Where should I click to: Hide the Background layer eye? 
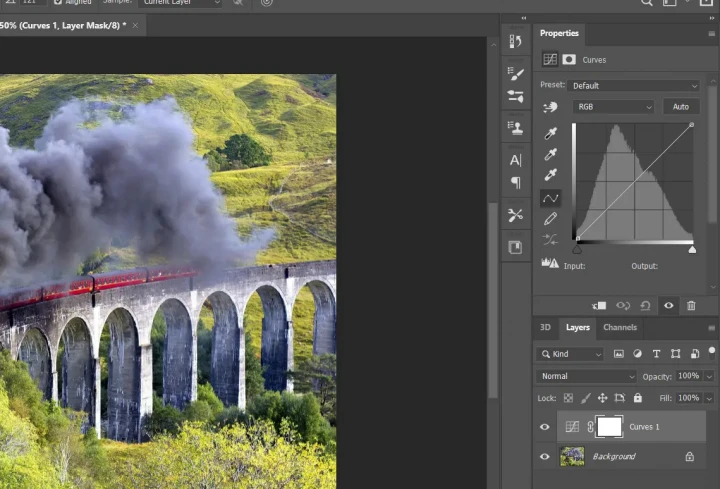(545, 457)
